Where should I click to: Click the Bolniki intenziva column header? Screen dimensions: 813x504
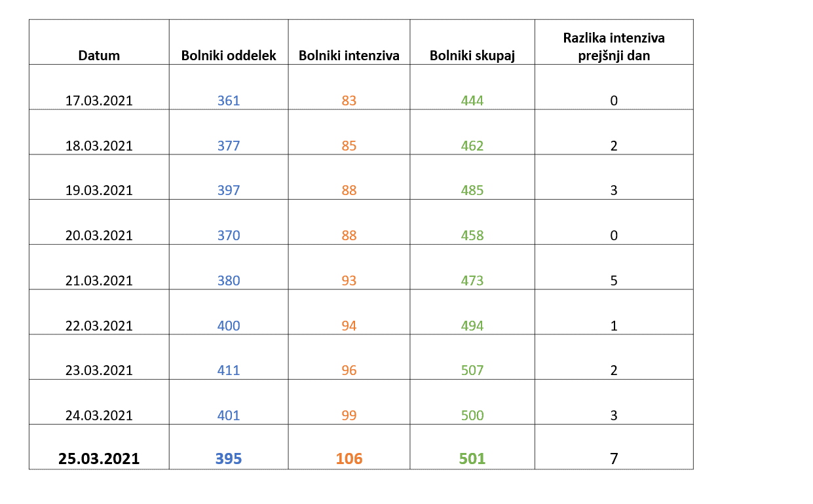coord(349,56)
